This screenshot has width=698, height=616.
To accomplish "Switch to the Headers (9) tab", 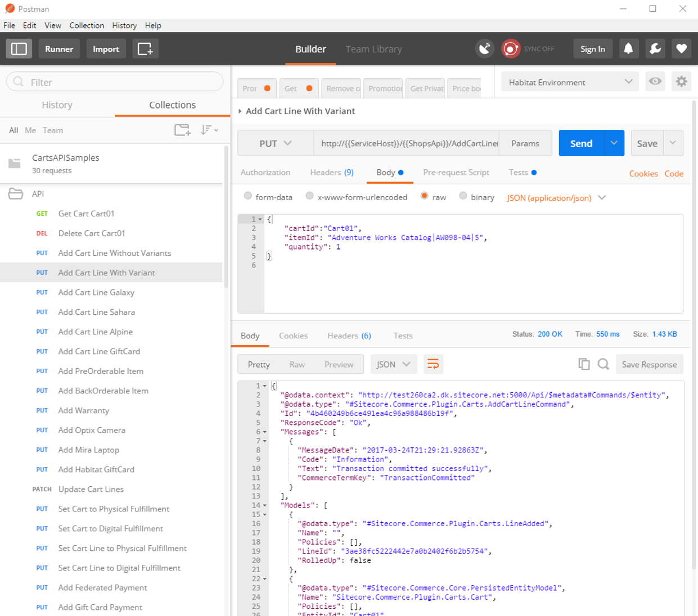I will point(332,173).
